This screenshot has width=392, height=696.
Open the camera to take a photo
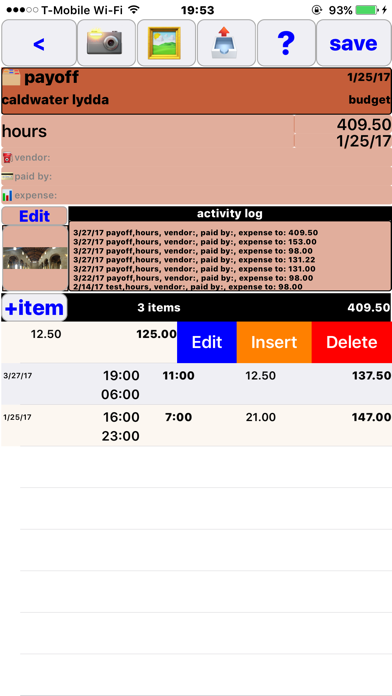(106, 43)
